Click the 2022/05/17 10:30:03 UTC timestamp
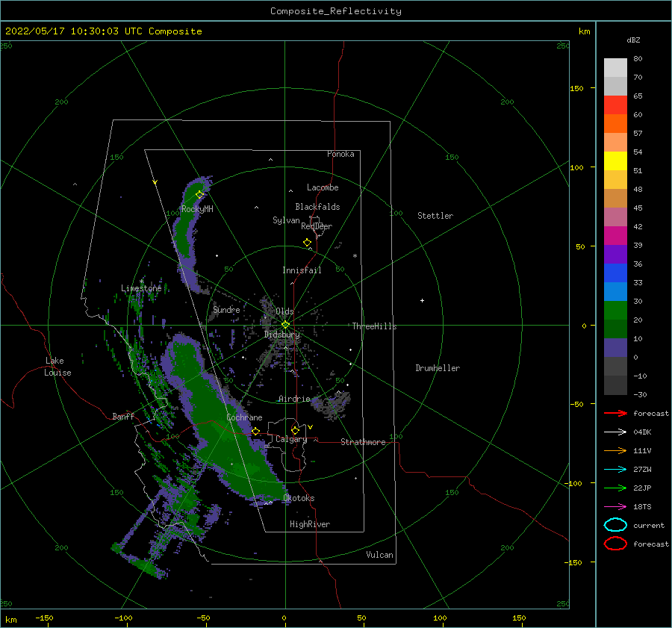 click(x=74, y=31)
